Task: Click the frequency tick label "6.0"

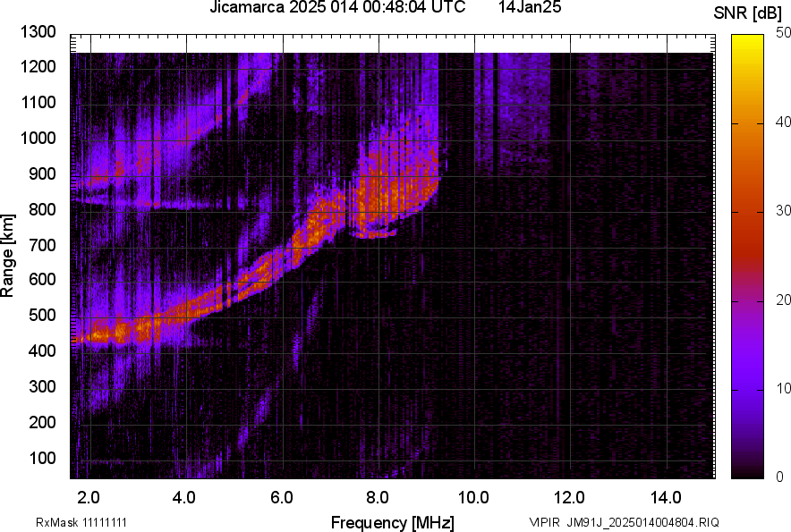Action: coord(282,498)
